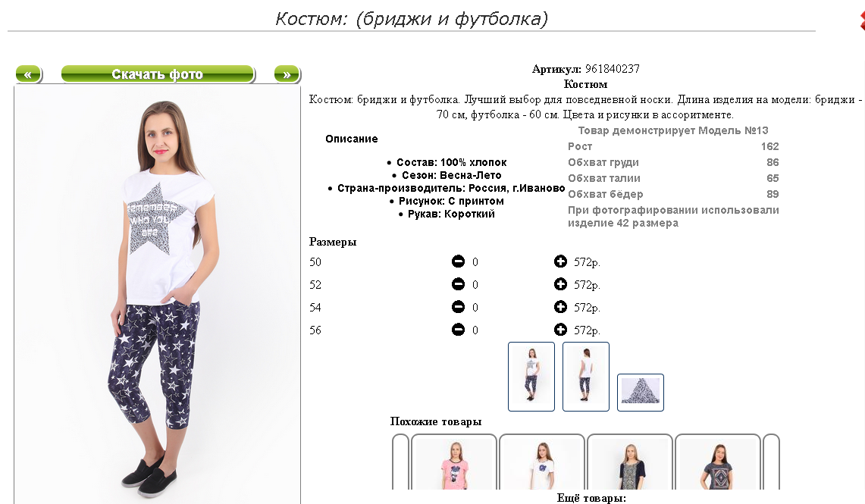Add one item of size 52
This screenshot has width=865, height=504.
pos(560,284)
